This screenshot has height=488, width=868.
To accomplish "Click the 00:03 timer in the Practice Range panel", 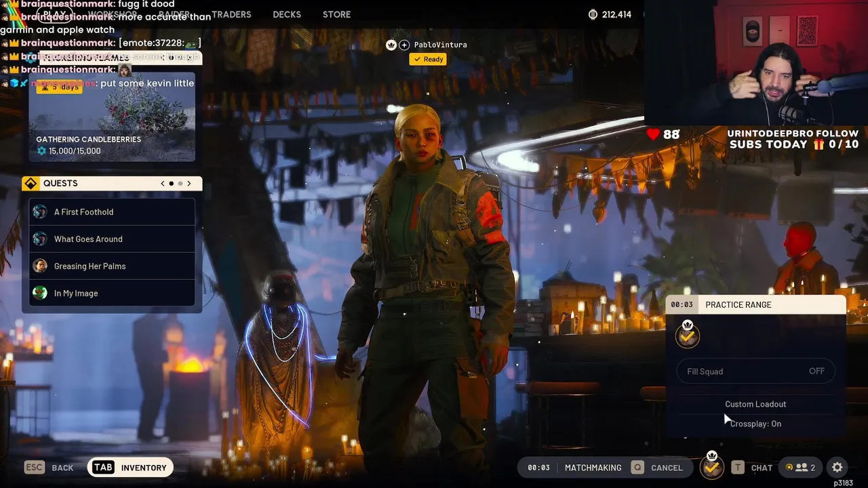I will point(682,305).
